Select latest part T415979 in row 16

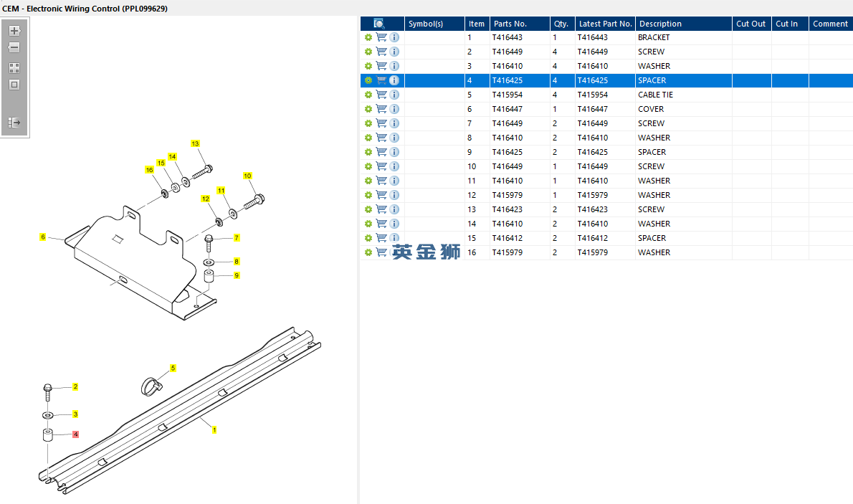click(x=592, y=252)
